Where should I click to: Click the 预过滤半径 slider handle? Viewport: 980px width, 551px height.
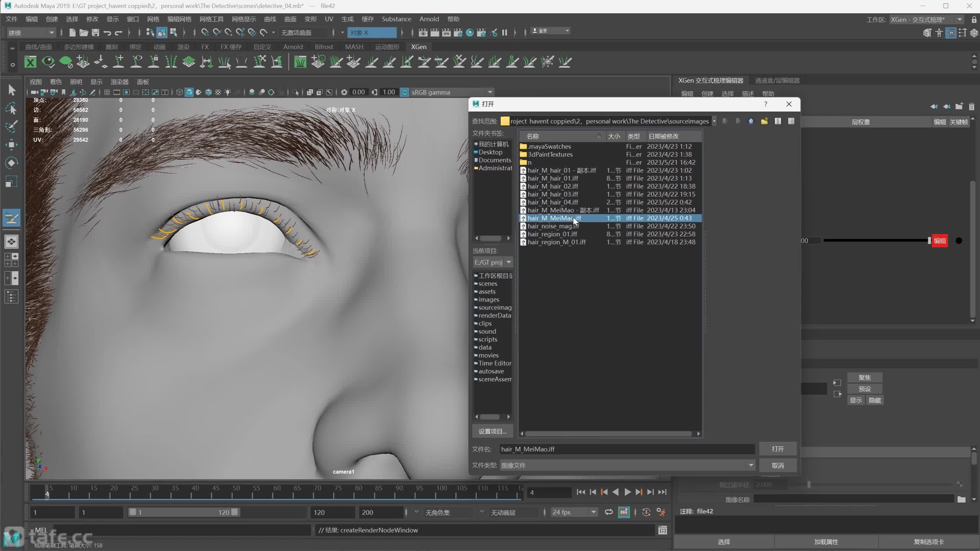(x=809, y=484)
